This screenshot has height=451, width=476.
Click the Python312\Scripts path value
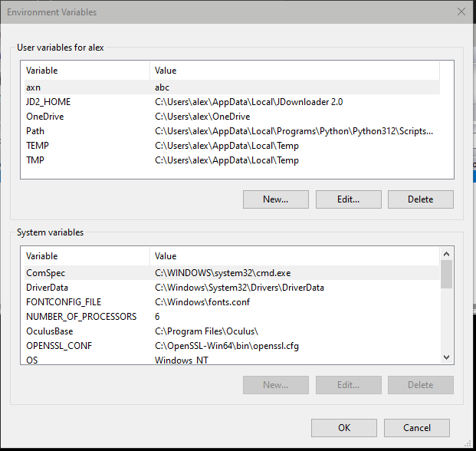(x=294, y=131)
